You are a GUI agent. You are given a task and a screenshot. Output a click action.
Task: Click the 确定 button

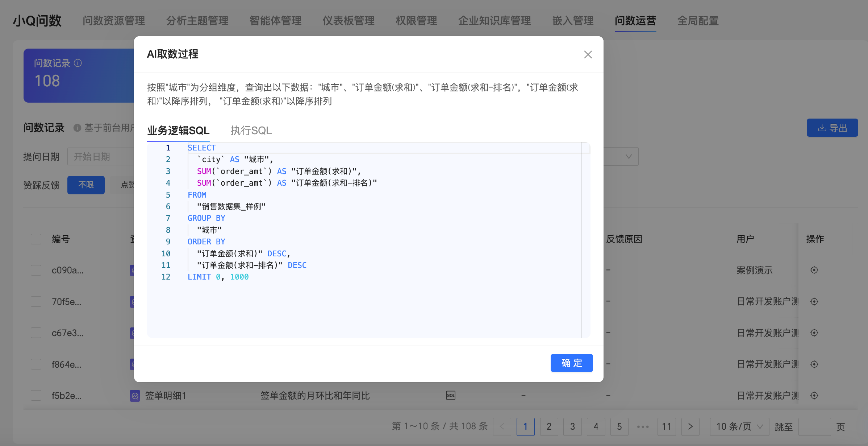(572, 363)
